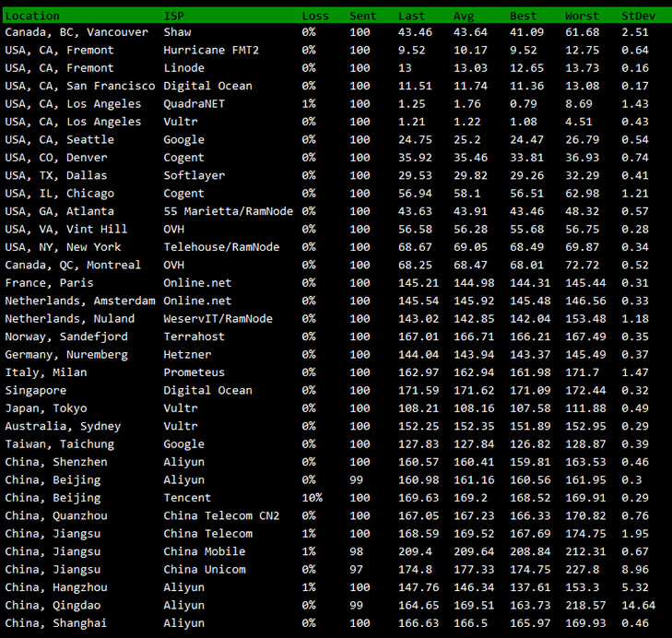Image resolution: width=672 pixels, height=638 pixels.
Task: Click the China Telecom CN2 ISP entry
Action: point(221,516)
